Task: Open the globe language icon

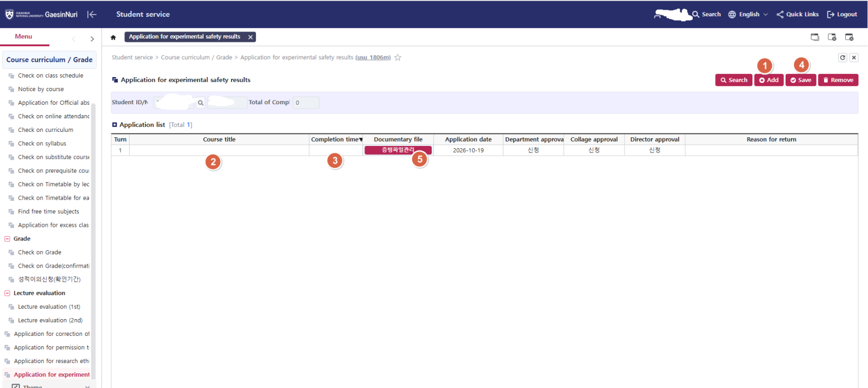Action: (x=732, y=15)
